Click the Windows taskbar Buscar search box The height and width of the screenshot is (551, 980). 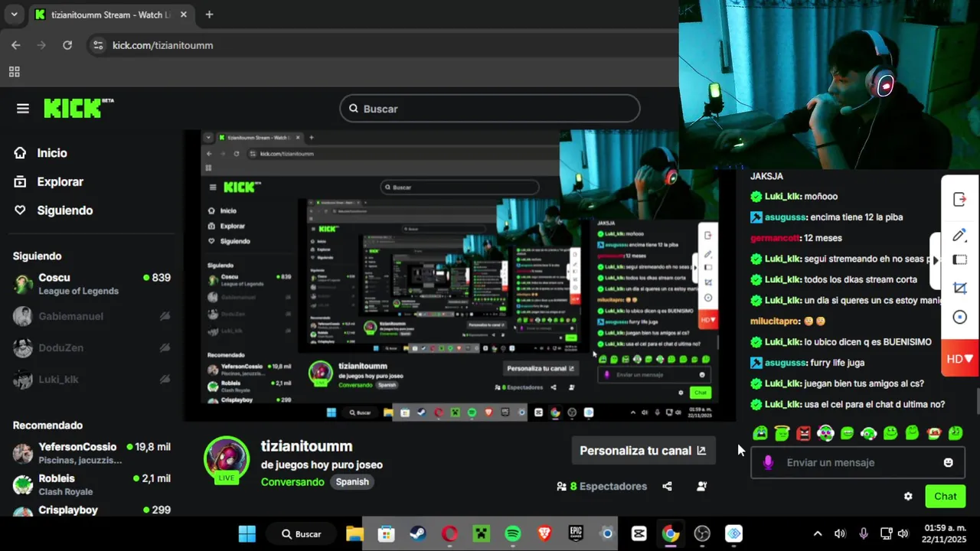[301, 533]
